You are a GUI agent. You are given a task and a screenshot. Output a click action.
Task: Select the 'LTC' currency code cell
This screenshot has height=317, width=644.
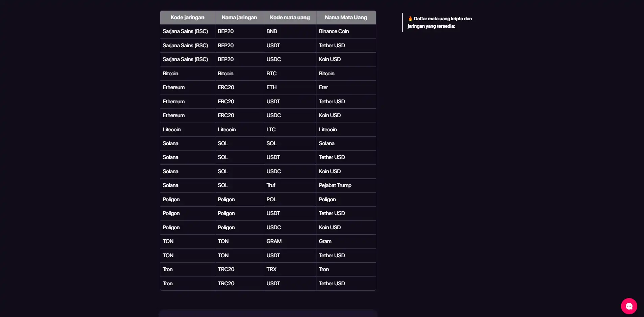click(x=290, y=130)
